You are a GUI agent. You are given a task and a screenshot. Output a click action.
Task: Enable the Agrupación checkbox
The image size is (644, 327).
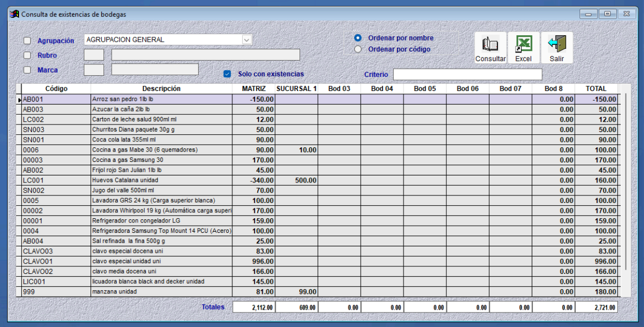tap(28, 41)
